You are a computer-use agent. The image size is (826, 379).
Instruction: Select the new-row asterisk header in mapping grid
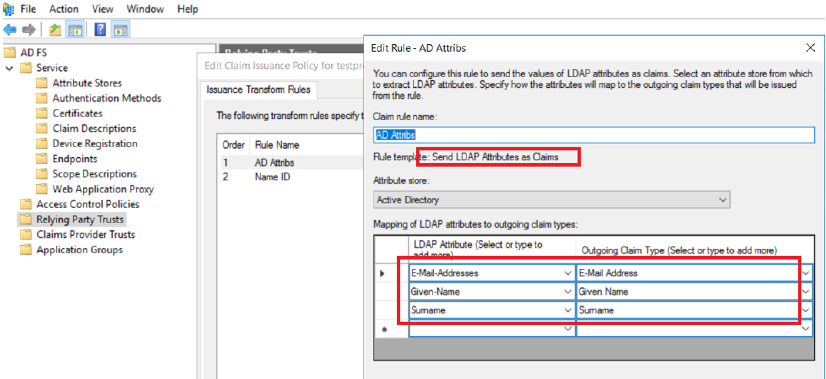(x=391, y=328)
